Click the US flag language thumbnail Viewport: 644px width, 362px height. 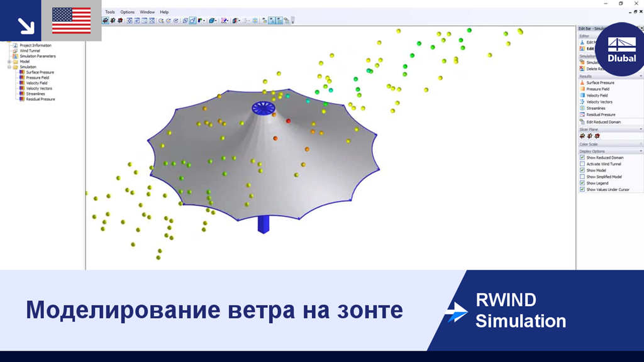(72, 21)
